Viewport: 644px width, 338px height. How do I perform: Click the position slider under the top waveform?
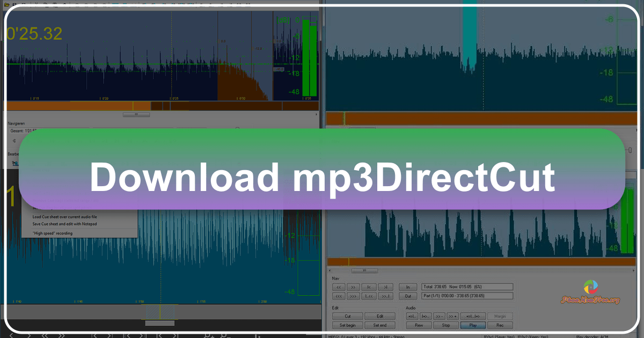coord(136,114)
